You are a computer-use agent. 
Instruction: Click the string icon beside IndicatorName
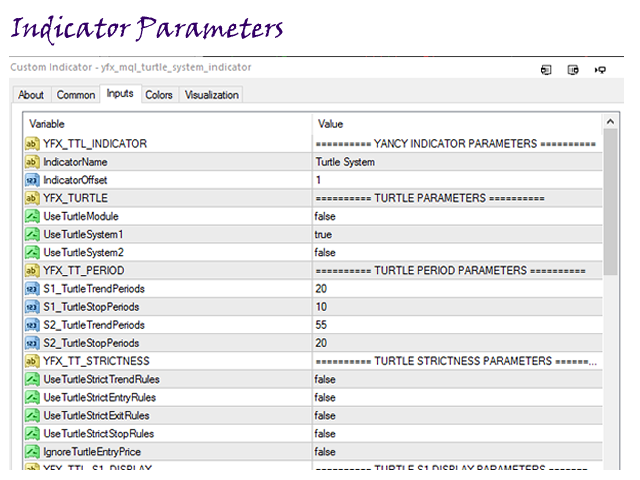(32, 162)
